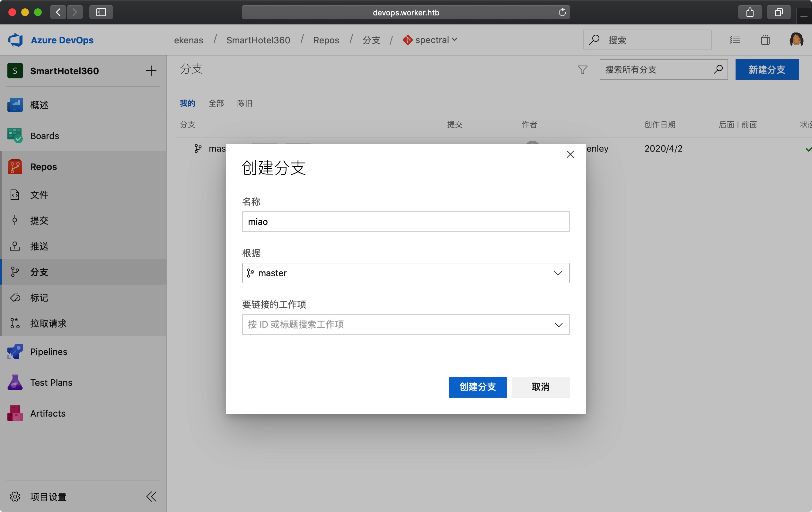Switch to the 陈旧 branches tab
The width and height of the screenshot is (812, 512).
(244, 103)
